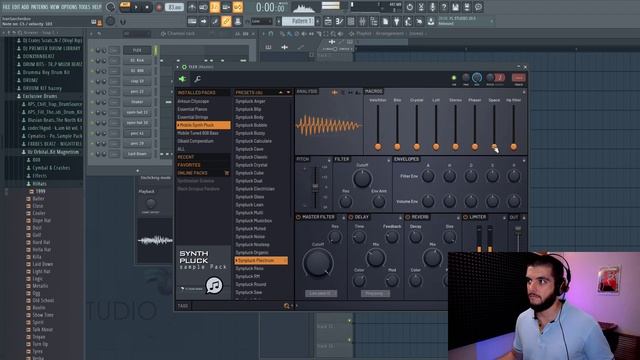Open Master Filter type dropdown below Cutoff
This screenshot has height=360, width=640.
321,293
